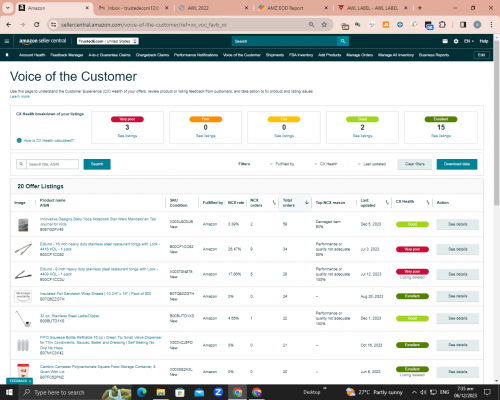The height and width of the screenshot is (400, 500).
Task: Open the TrustedEcom United States account selector
Action: pos(108,41)
